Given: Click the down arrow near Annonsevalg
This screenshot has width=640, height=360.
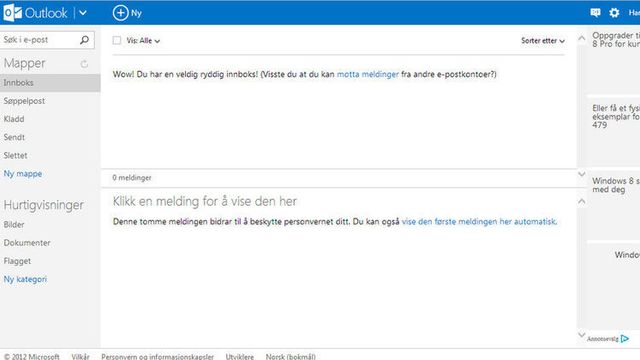Looking at the screenshot, I should 582,335.
